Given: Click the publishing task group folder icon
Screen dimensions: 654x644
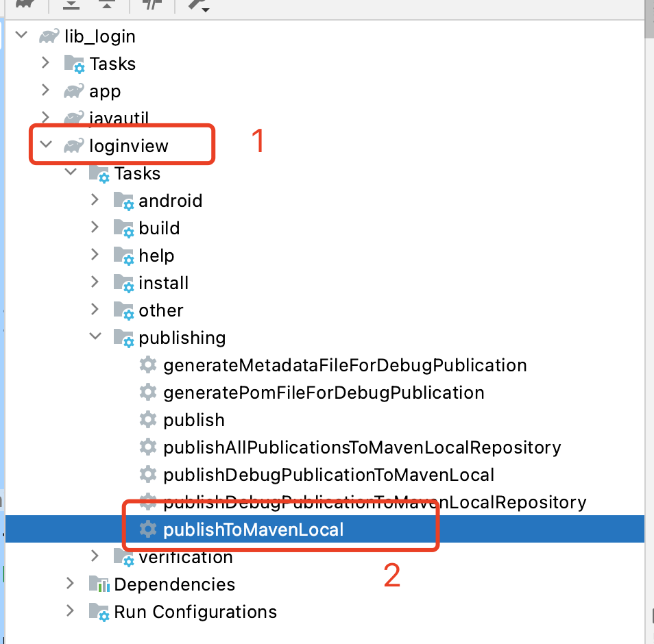Looking at the screenshot, I should (123, 338).
